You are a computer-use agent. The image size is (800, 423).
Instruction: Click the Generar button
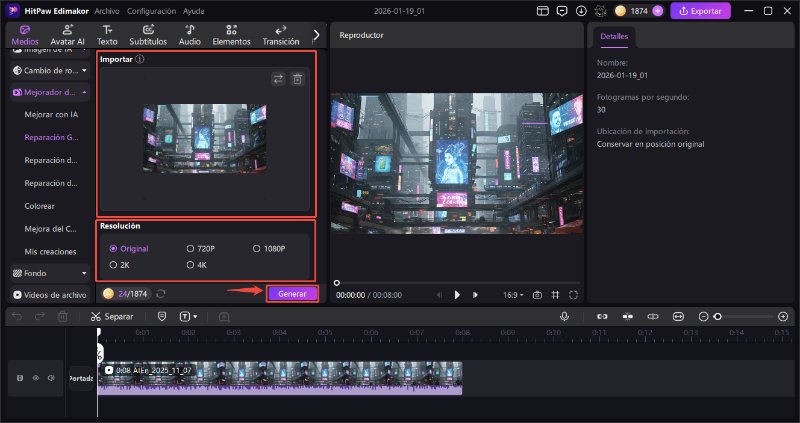pyautogui.click(x=292, y=294)
